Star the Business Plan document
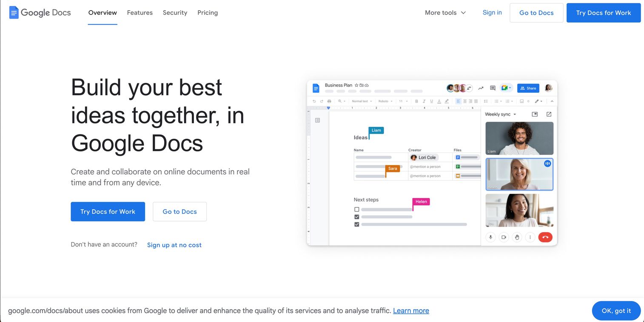This screenshot has height=322, width=644. [x=356, y=85]
